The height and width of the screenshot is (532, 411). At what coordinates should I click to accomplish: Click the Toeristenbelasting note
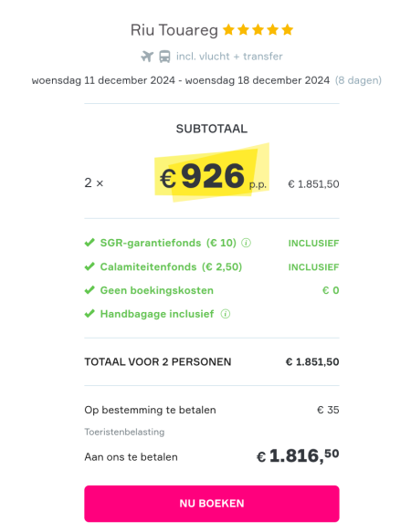click(x=124, y=432)
